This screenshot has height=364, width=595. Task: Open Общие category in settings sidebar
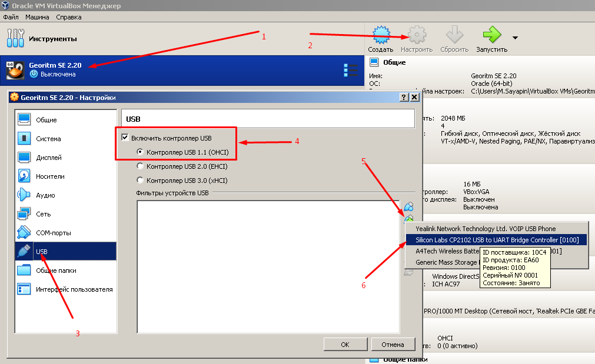[66, 120]
